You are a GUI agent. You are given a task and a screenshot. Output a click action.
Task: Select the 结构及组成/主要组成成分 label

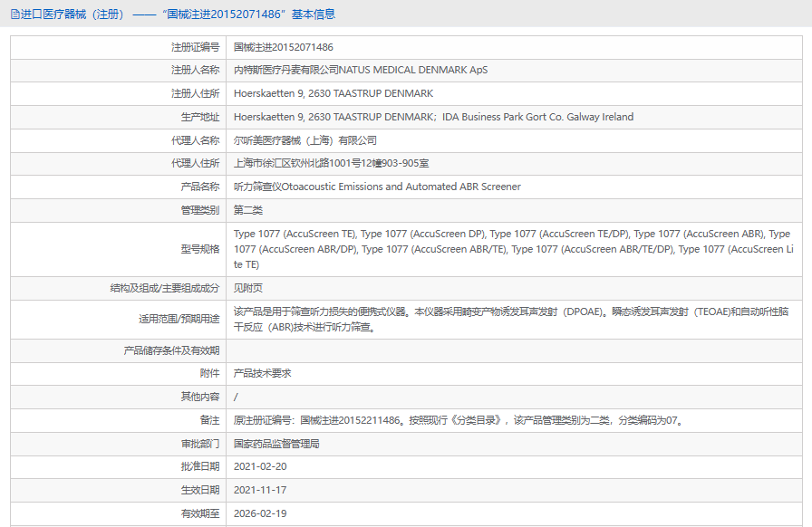pyautogui.click(x=165, y=288)
